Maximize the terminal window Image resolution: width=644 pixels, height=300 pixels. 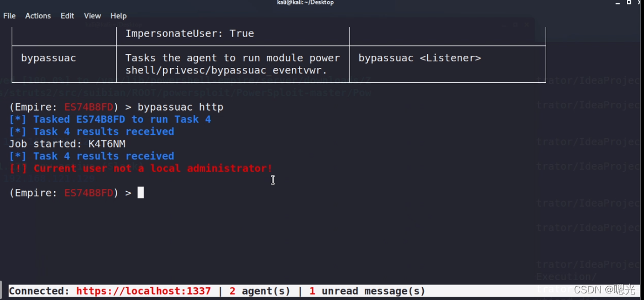(x=629, y=2)
